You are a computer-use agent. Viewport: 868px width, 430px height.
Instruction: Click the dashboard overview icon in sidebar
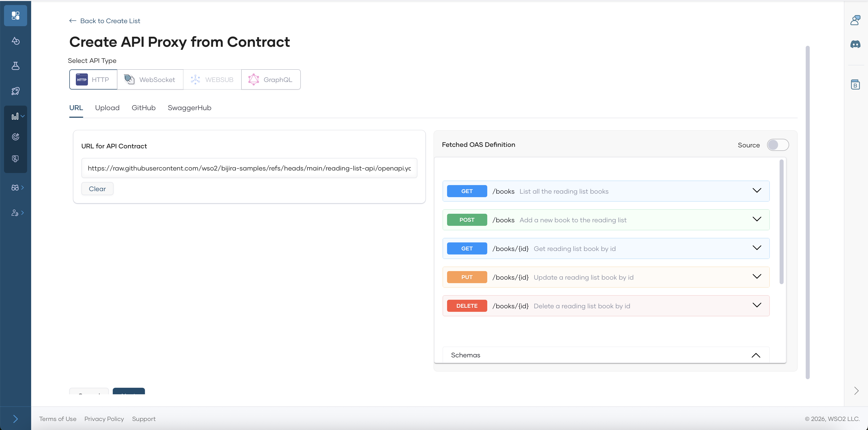[x=16, y=16]
